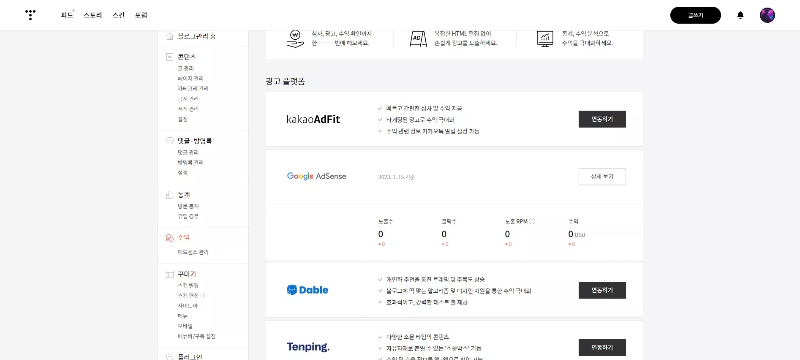Click the 수익 value 0 USD

pos(577,234)
